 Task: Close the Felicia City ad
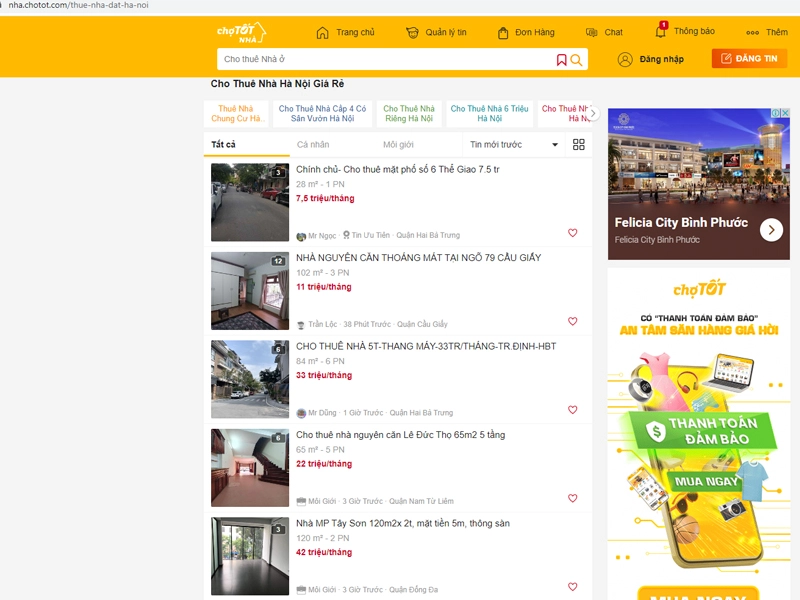click(785, 113)
